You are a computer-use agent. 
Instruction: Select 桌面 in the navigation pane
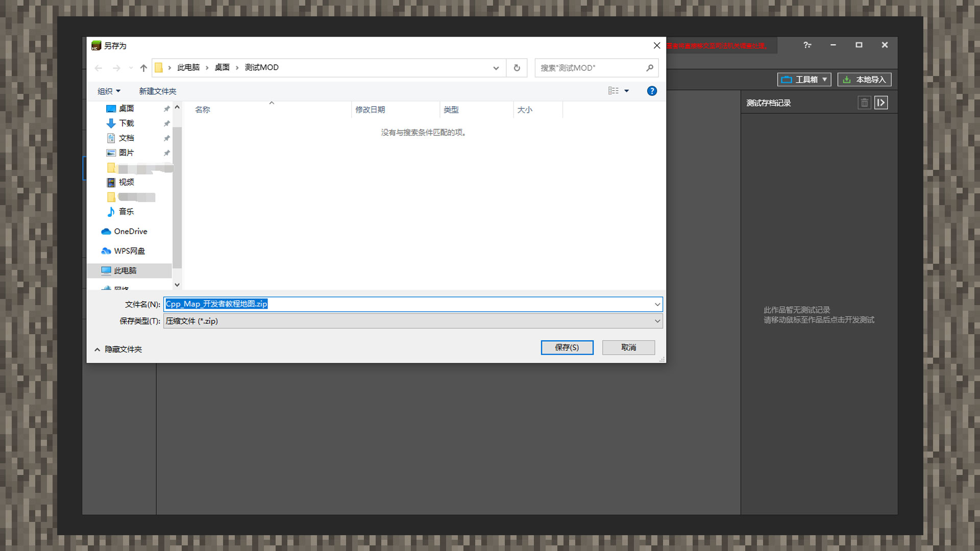(x=126, y=109)
